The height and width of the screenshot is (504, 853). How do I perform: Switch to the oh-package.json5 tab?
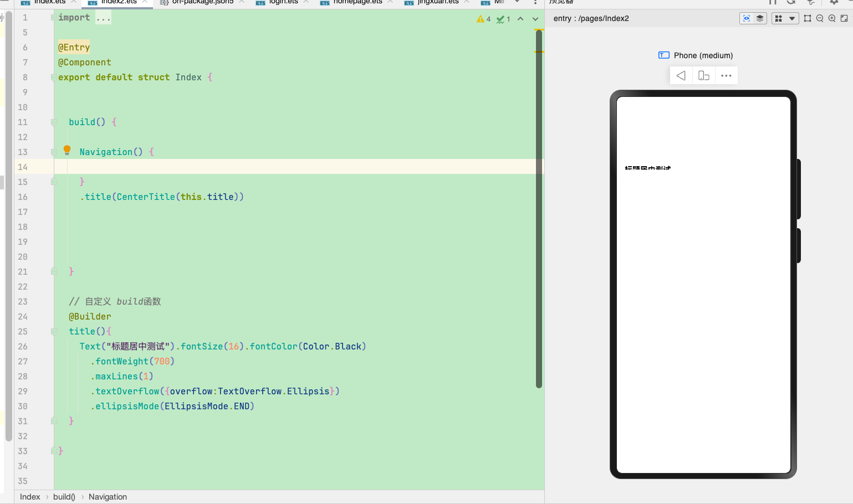(x=202, y=2)
